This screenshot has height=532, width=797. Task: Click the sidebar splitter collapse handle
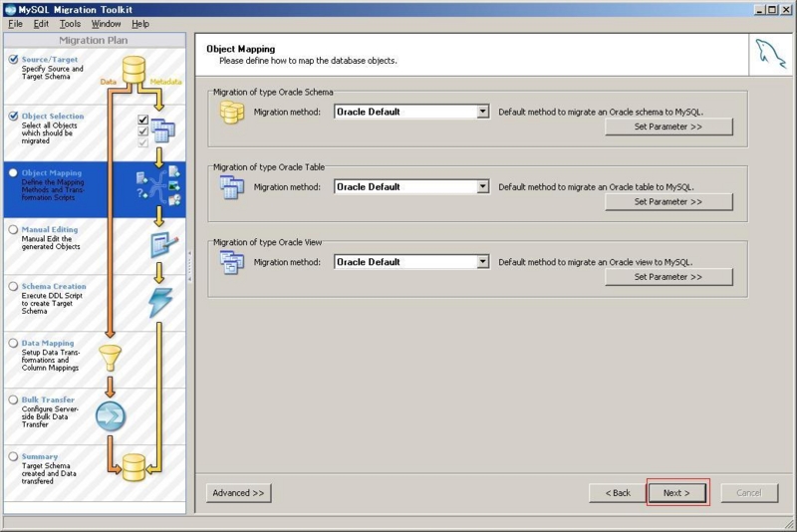pos(190,265)
